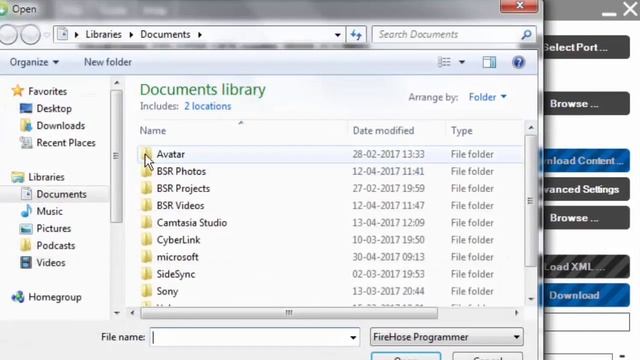
Task: Click date 12-04-2017 11:41
Action: [x=388, y=171]
